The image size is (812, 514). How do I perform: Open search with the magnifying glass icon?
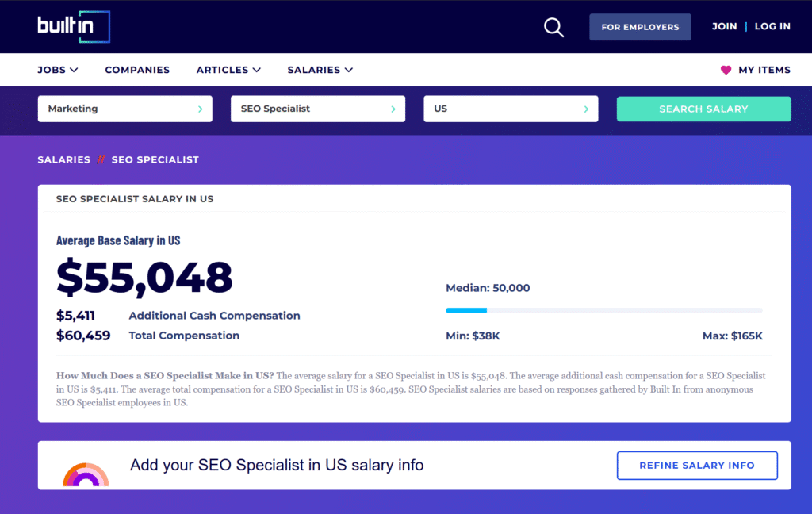pos(553,27)
